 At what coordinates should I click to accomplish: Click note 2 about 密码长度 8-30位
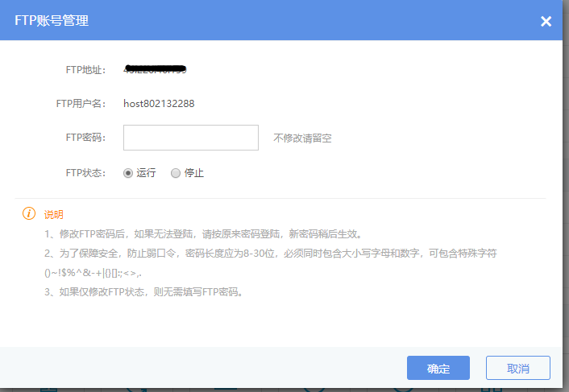(x=270, y=254)
